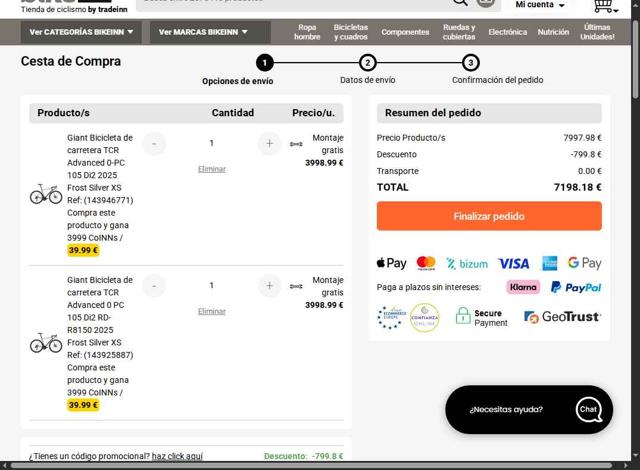Click 39.99 € CoINNs badge of Ref 143925887
Viewport: 640px width, 470px height.
(x=83, y=405)
